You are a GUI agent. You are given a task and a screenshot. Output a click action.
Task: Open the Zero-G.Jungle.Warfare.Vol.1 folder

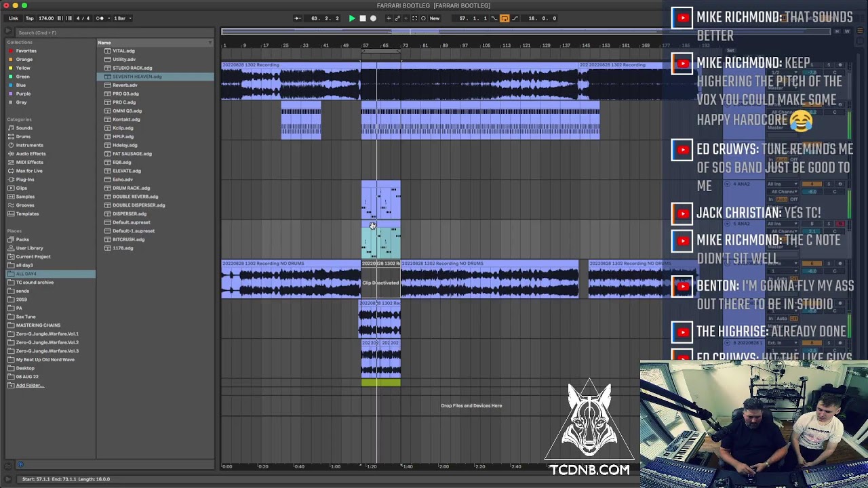47,333
